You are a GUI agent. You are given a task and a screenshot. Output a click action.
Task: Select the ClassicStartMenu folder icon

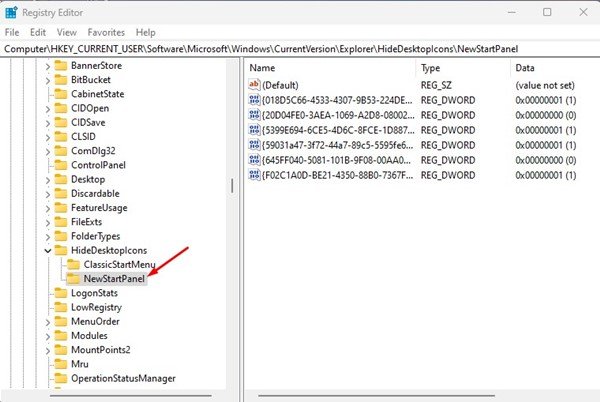[73, 264]
